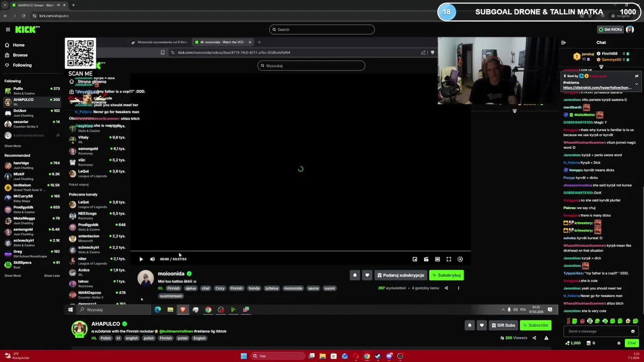Collapse the chat panel using arrow icon
This screenshot has height=362, width=644.
[563, 43]
